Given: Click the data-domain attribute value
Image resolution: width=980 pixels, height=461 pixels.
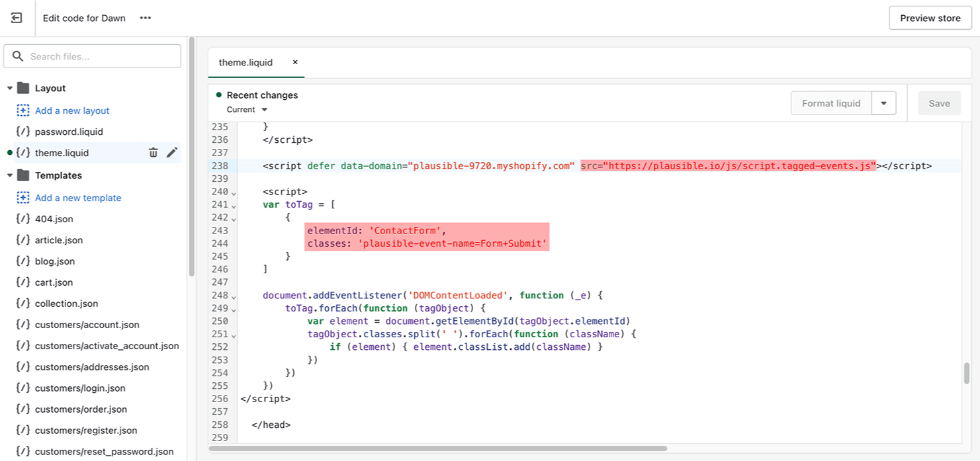Looking at the screenshot, I should click(x=491, y=166).
